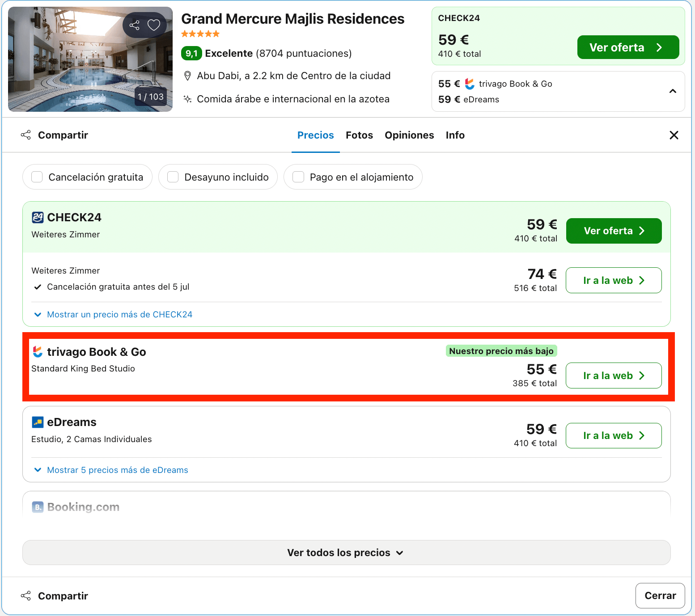The height and width of the screenshot is (616, 695).
Task: Click Ir a la web for eDreams
Action: click(614, 435)
